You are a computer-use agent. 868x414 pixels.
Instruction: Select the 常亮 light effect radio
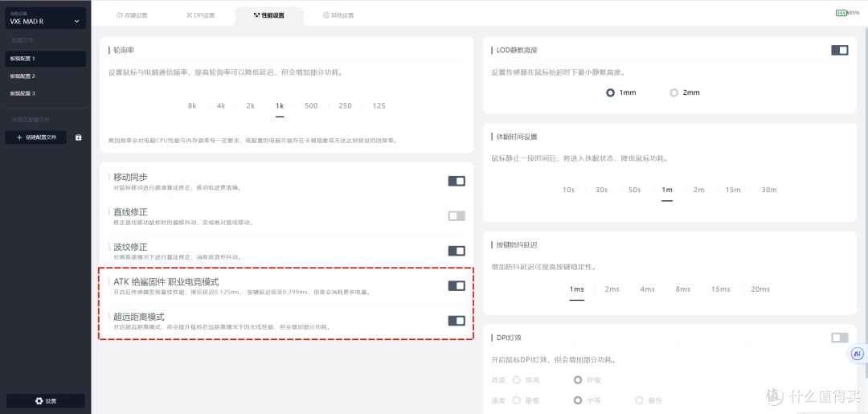517,380
